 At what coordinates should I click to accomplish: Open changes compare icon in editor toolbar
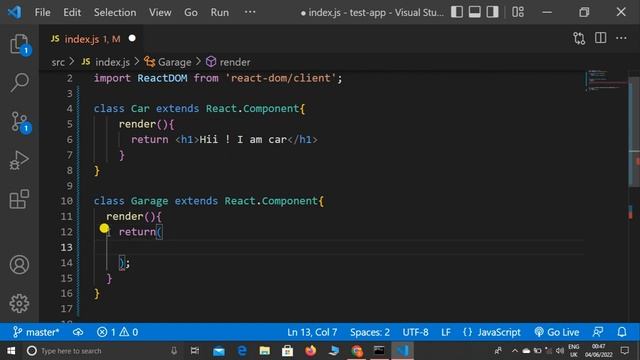[579, 38]
